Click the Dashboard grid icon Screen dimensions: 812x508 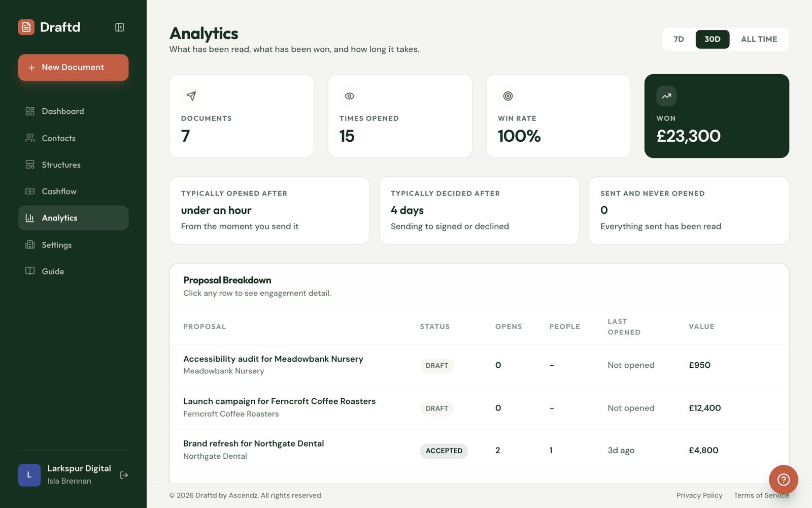[x=30, y=111]
